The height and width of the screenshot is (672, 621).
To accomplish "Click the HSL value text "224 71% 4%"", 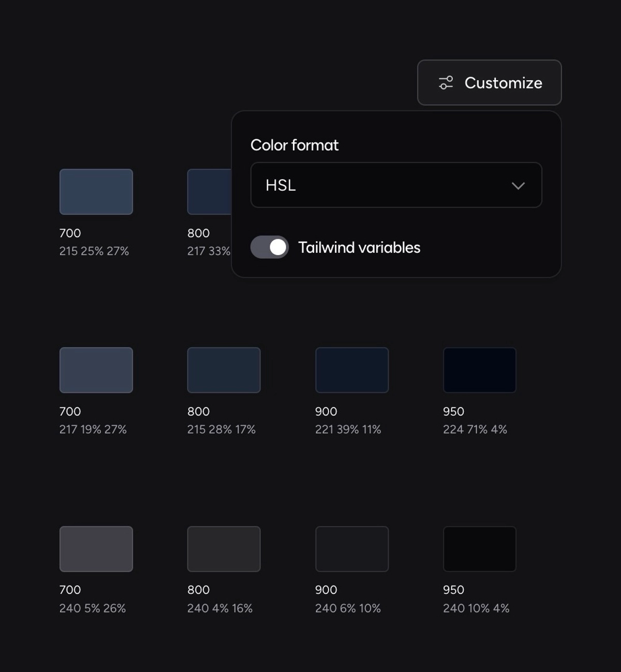I will coord(475,429).
